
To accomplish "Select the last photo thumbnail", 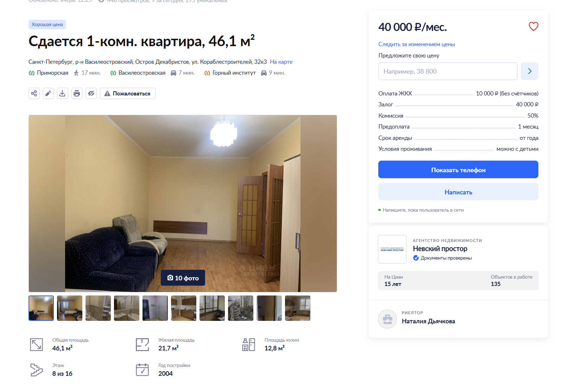I will [298, 308].
